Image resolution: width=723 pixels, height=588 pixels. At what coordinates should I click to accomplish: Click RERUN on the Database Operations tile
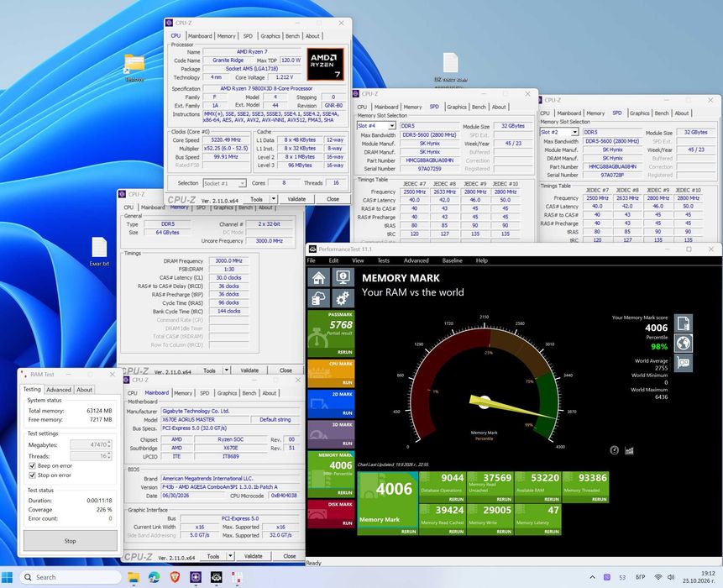pyautogui.click(x=456, y=500)
